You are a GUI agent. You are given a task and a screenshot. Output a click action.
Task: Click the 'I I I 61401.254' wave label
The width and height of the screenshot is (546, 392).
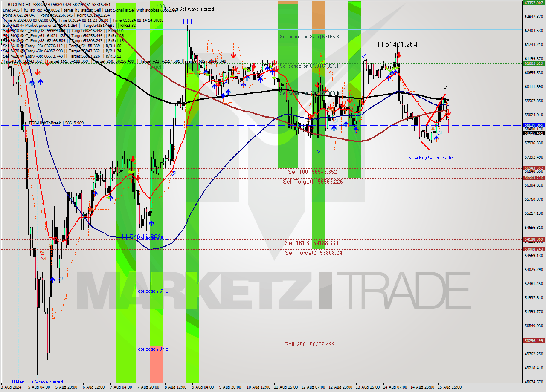[x=395, y=44]
